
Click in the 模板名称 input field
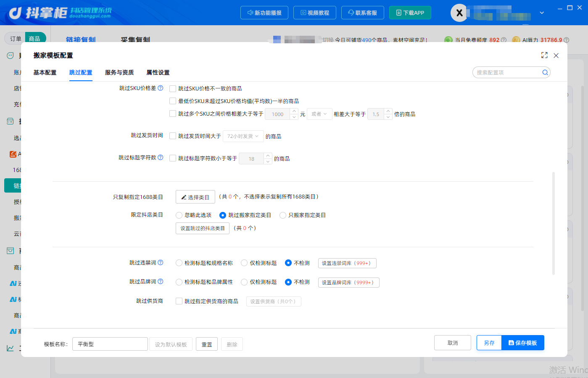pos(110,344)
